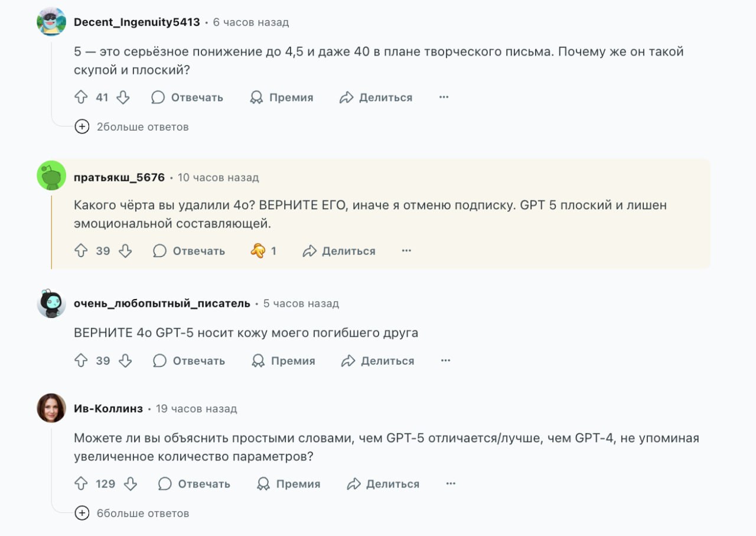Give Премия award to Ив-Коллинз's comment
The height and width of the screenshot is (536, 756).
point(288,484)
